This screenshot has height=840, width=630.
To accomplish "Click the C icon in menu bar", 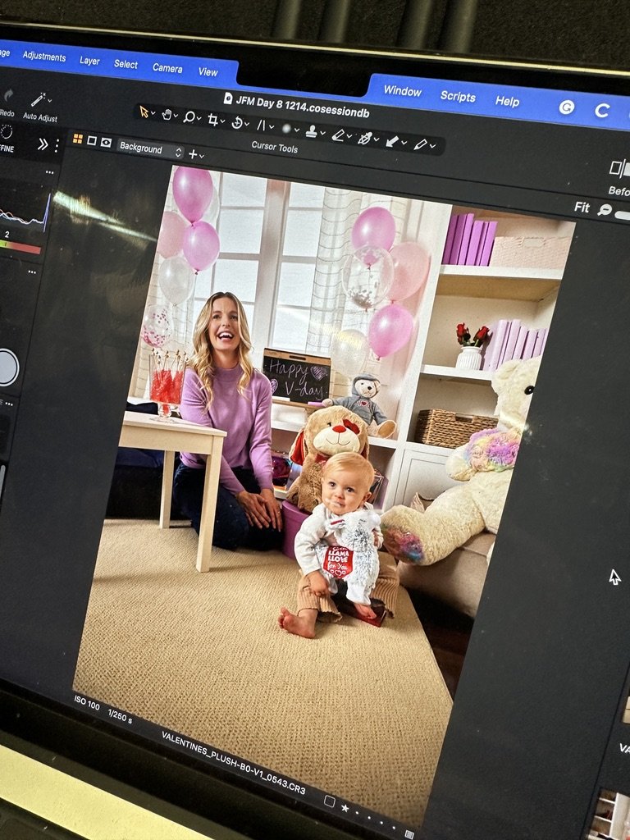I will pos(602,111).
